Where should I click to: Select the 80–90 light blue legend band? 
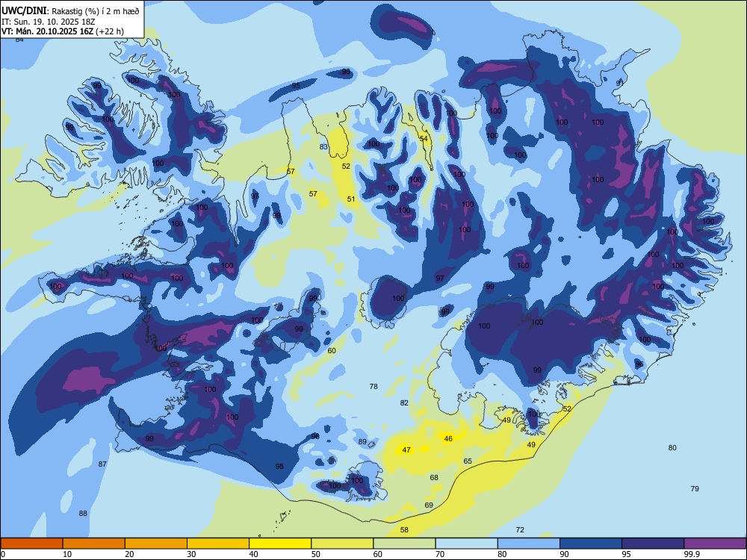(x=529, y=544)
